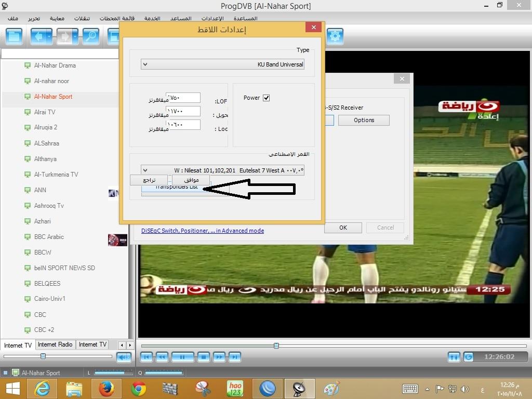Click the equalizer sliders icon near clock
Viewport: 532px width, 399px height.
point(454,357)
